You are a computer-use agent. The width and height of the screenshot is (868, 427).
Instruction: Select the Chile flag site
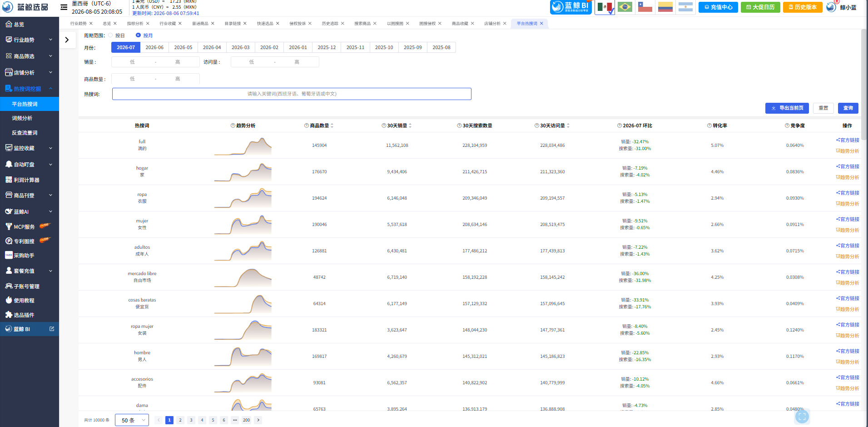click(x=645, y=7)
